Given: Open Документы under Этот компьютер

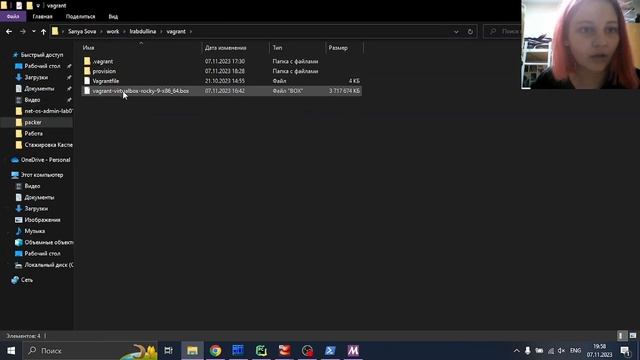Looking at the screenshot, I should pos(39,197).
